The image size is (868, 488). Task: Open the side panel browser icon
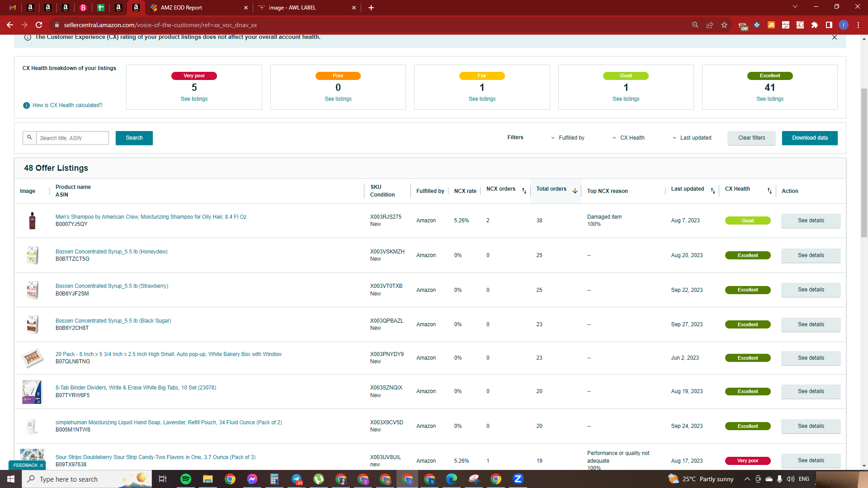pyautogui.click(x=829, y=25)
